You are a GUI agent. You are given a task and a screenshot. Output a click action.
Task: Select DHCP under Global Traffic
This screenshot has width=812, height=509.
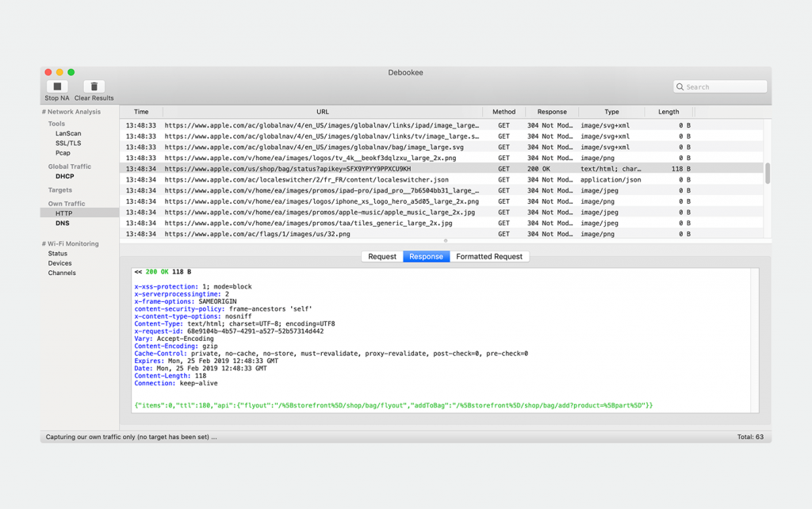(65, 177)
